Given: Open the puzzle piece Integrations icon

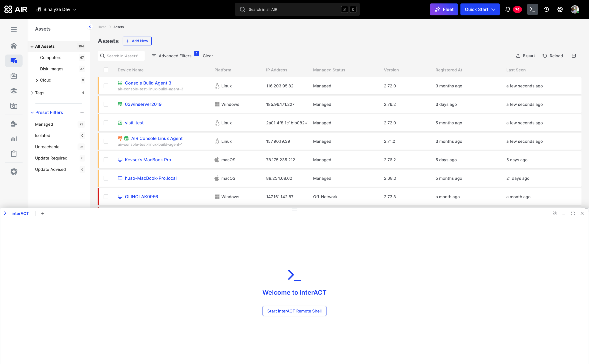Looking at the screenshot, I should pos(14,124).
